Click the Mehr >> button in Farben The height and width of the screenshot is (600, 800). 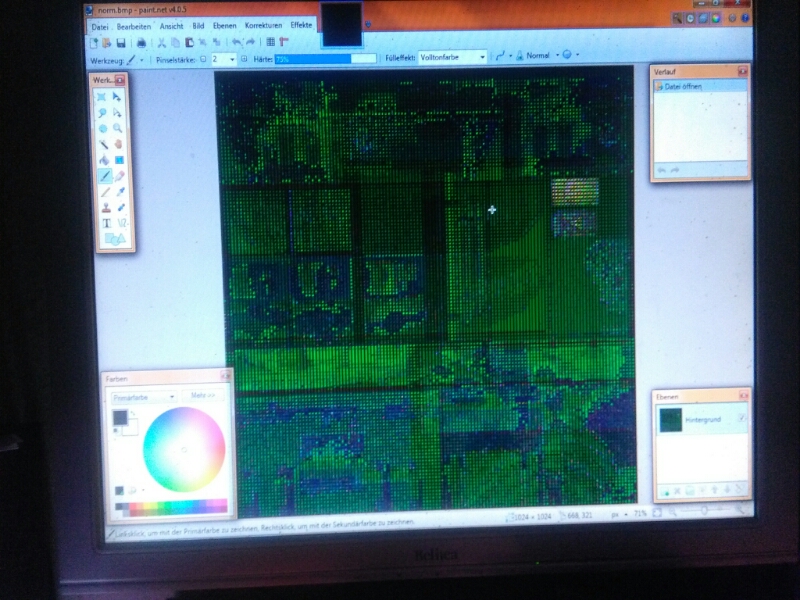(203, 395)
